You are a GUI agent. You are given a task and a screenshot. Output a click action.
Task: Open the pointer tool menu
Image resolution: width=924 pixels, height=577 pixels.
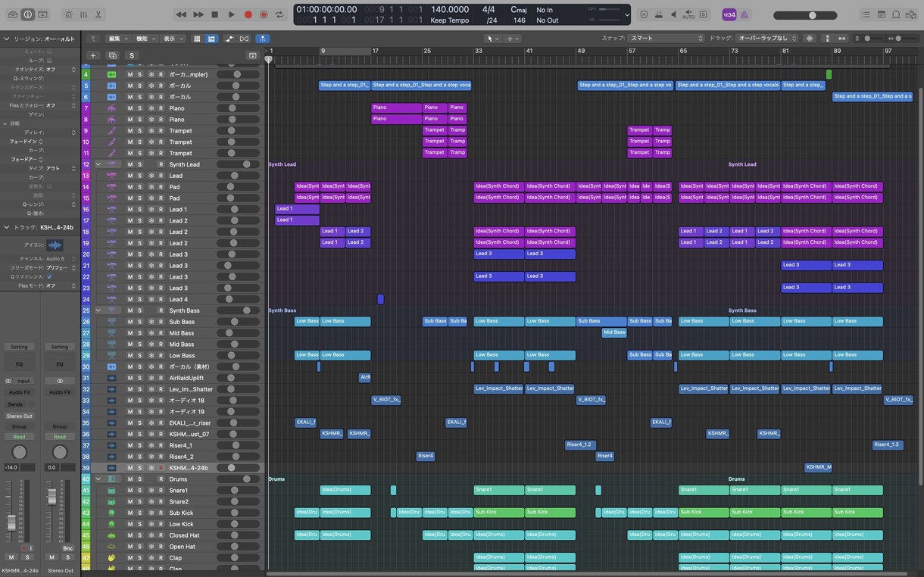[493, 39]
